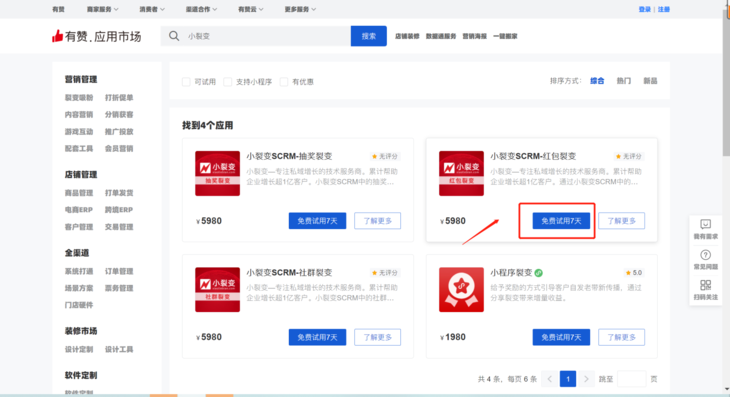Open 小裂变SCRM-红包裂变 app thumbnail

coord(461,173)
